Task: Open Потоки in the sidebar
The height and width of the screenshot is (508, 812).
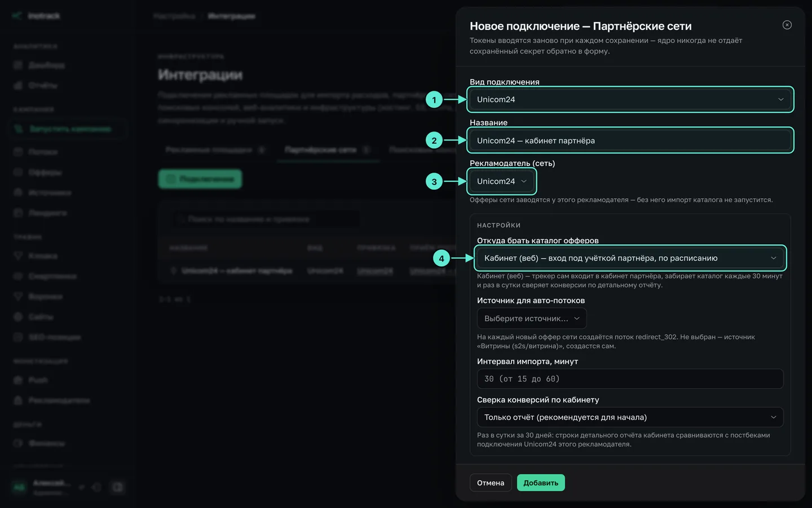Action: 43,152
